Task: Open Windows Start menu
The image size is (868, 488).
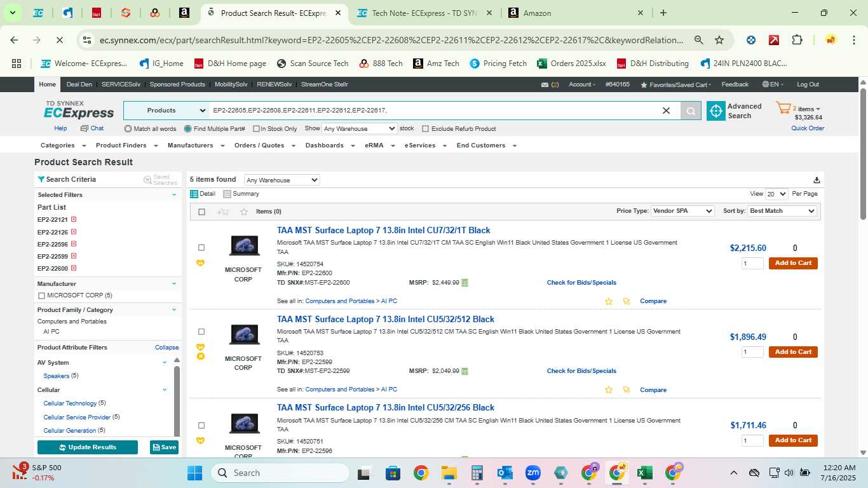Action: pyautogui.click(x=194, y=473)
